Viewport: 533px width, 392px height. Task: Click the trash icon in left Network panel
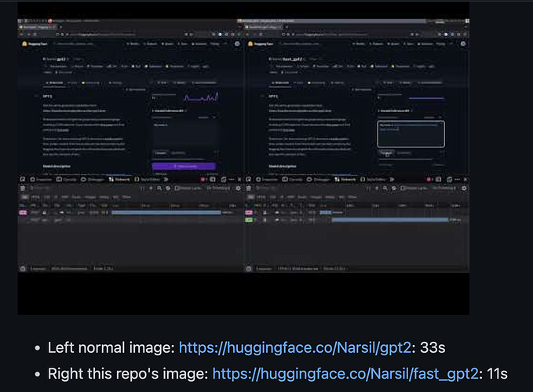tap(22, 188)
